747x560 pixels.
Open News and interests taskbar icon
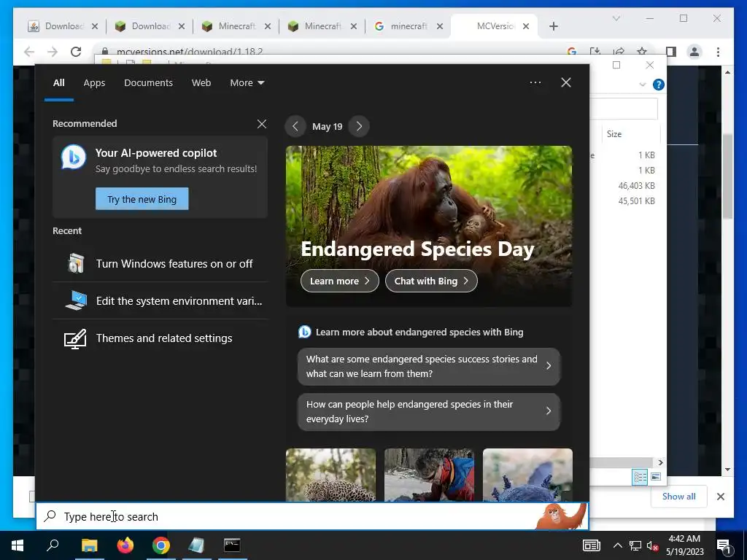click(591, 545)
